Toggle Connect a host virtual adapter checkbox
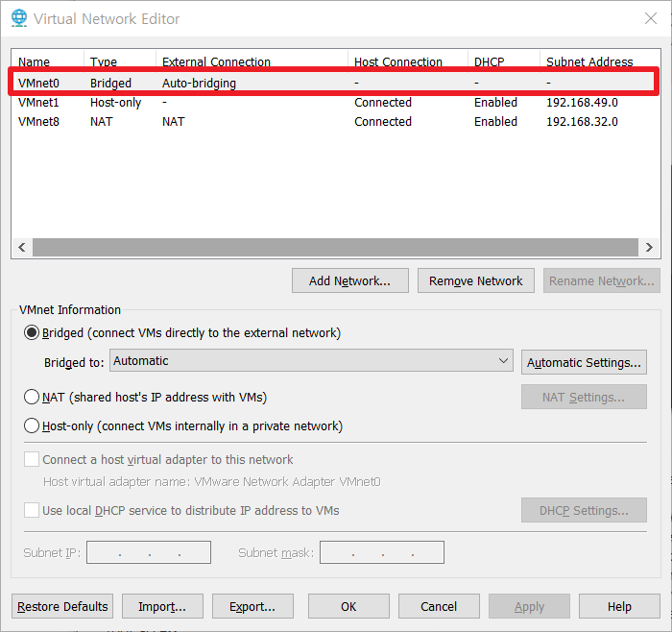Viewport: 672px width, 632px height. coord(32,459)
